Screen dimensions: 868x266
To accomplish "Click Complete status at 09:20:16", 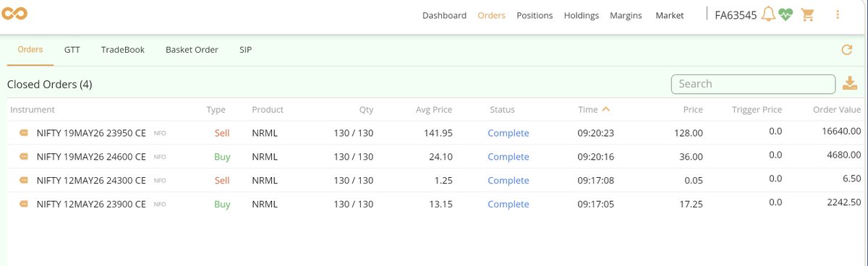I will (x=509, y=157).
